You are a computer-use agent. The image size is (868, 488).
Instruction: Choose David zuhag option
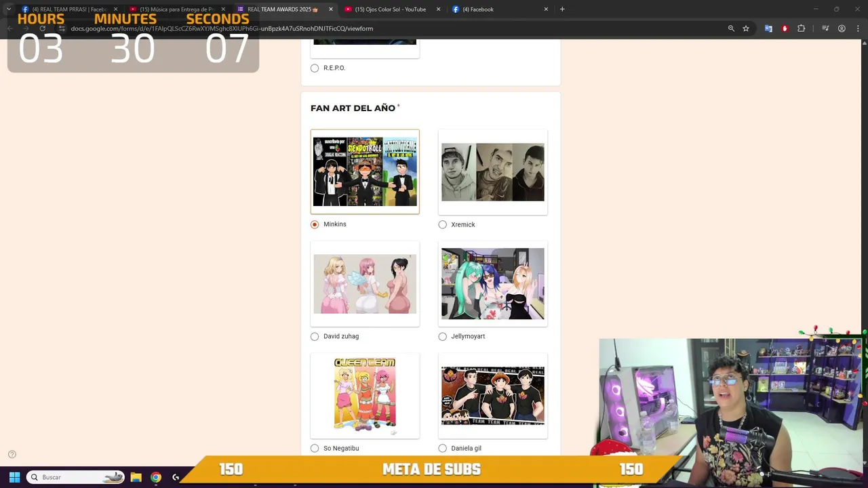tap(315, 336)
